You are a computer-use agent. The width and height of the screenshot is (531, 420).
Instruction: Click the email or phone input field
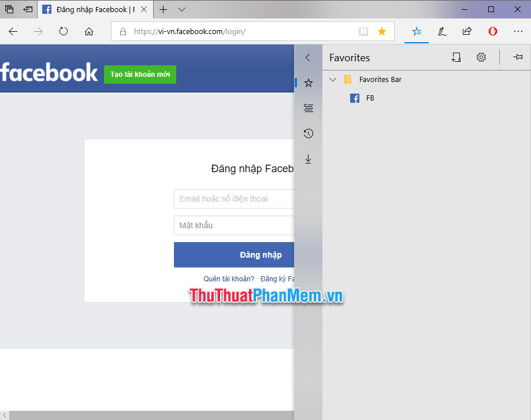point(231,199)
